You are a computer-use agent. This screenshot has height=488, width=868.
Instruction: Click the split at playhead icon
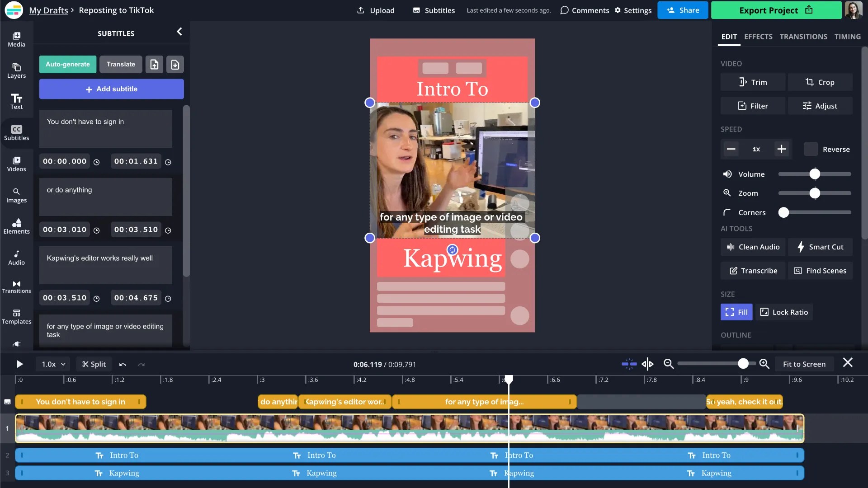647,364
